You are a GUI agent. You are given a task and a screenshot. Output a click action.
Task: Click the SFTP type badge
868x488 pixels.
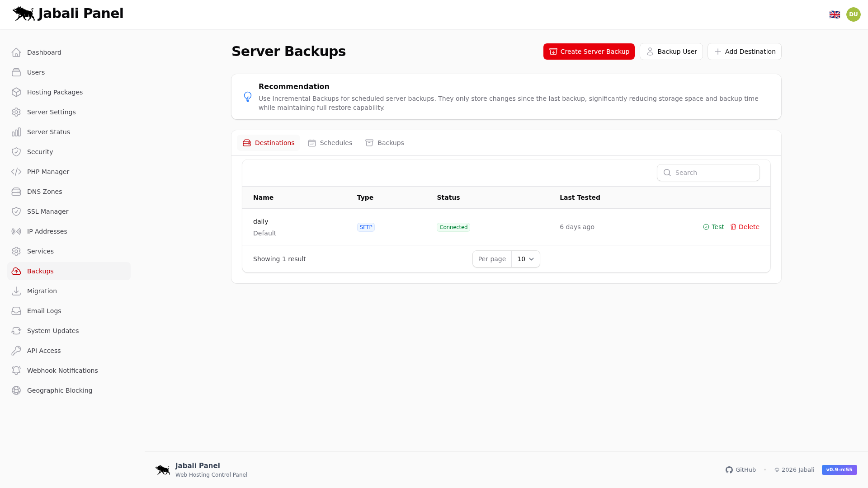tap(366, 227)
